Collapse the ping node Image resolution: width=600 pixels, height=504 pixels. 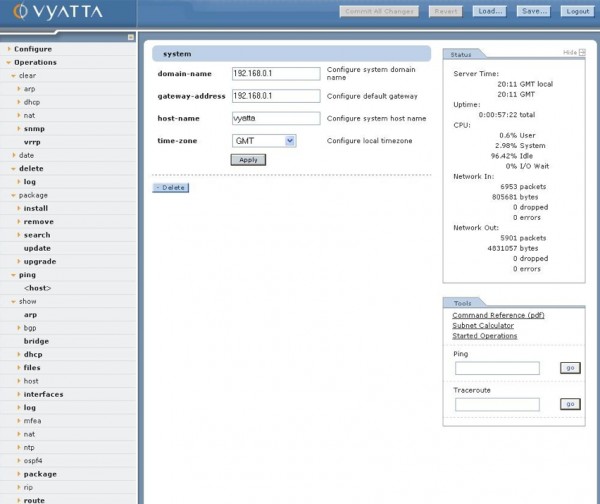click(x=13, y=275)
